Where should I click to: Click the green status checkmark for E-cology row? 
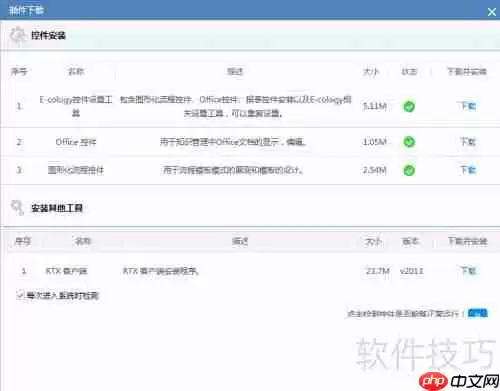click(x=409, y=107)
